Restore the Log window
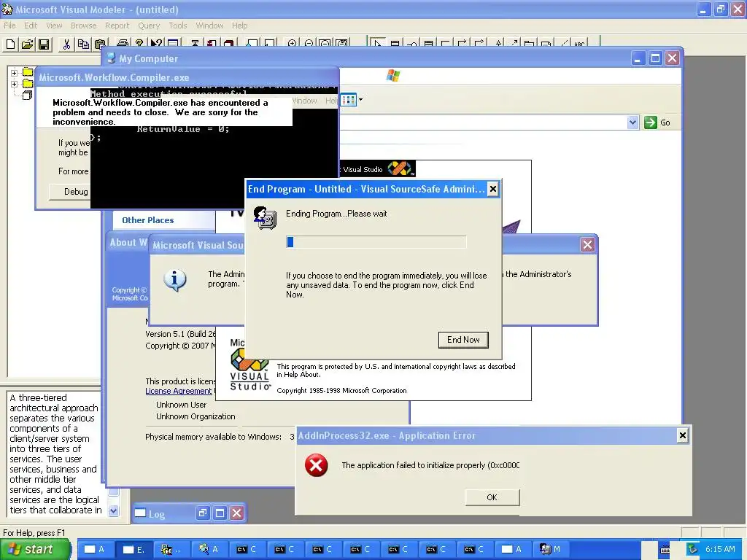The height and width of the screenshot is (560, 747). pos(203,513)
